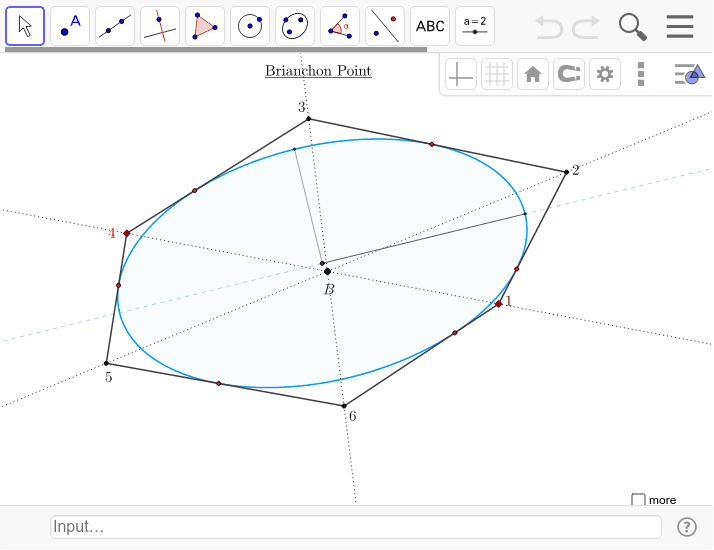Toggle the style bar icon
The height and width of the screenshot is (550, 714).
(x=689, y=74)
